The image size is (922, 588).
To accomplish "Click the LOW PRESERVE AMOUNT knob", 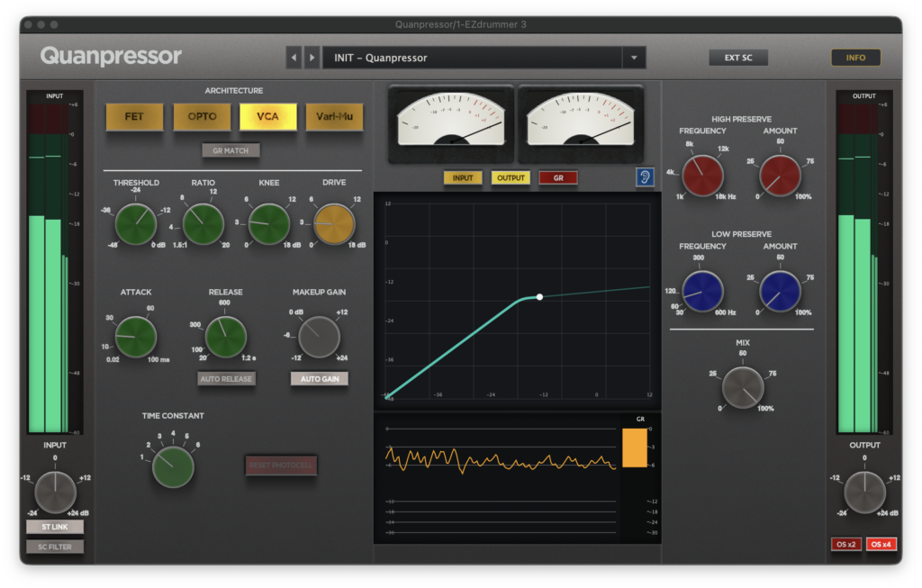I will click(781, 292).
